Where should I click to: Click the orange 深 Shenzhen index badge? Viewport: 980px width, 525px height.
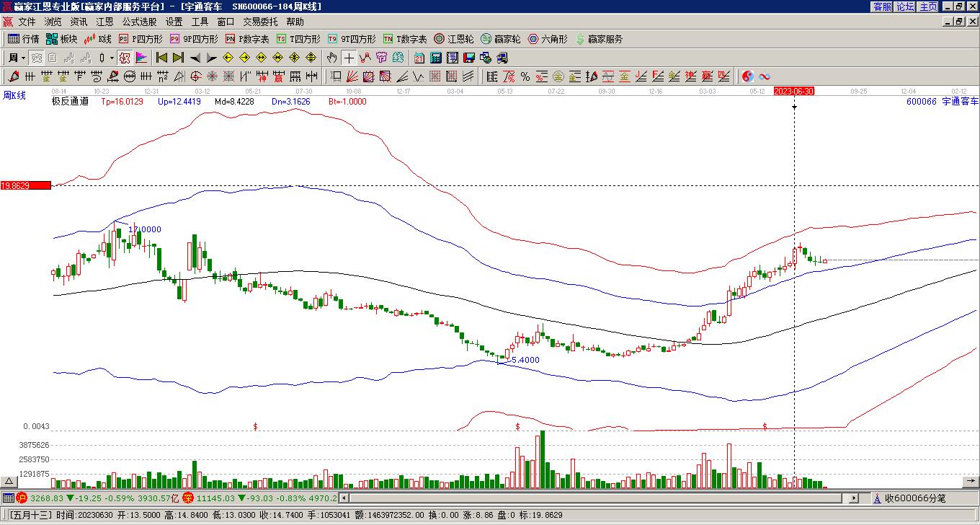(x=188, y=498)
